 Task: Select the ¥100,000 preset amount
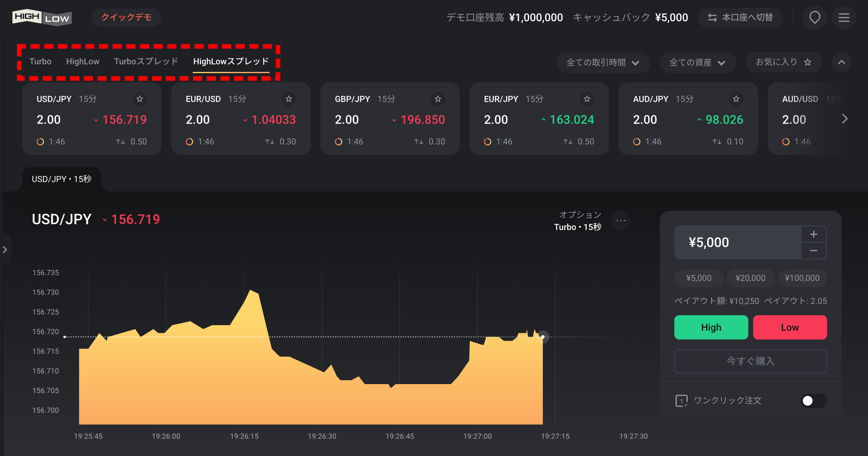point(802,278)
